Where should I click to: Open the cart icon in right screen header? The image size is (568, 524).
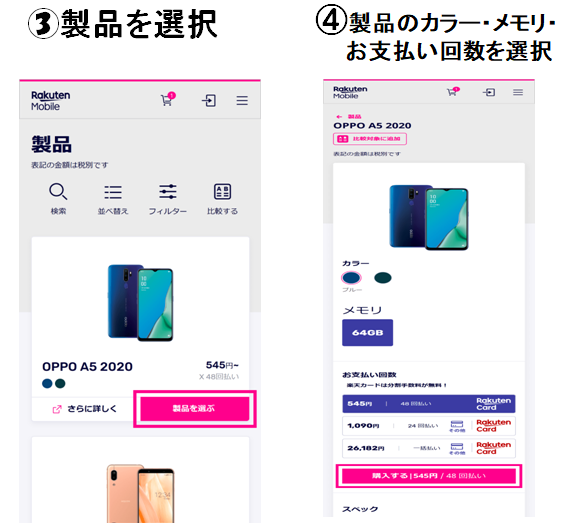[x=452, y=92]
